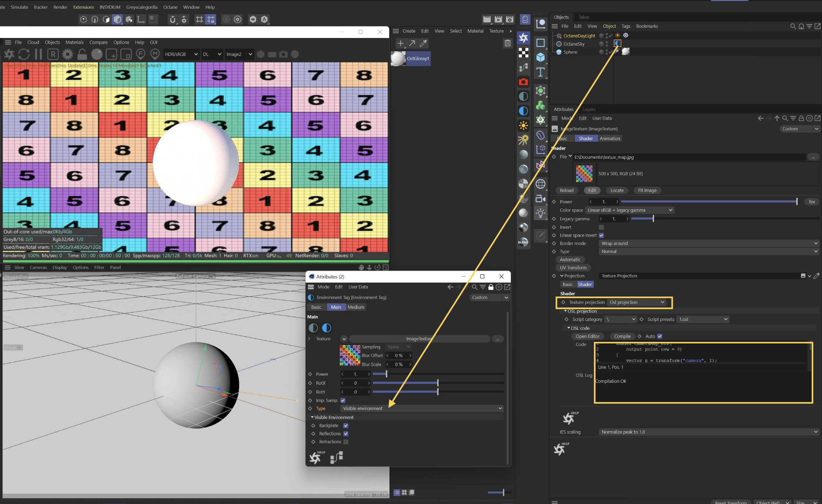Enable the Refractions checkbox
822x504 pixels.
tap(346, 442)
